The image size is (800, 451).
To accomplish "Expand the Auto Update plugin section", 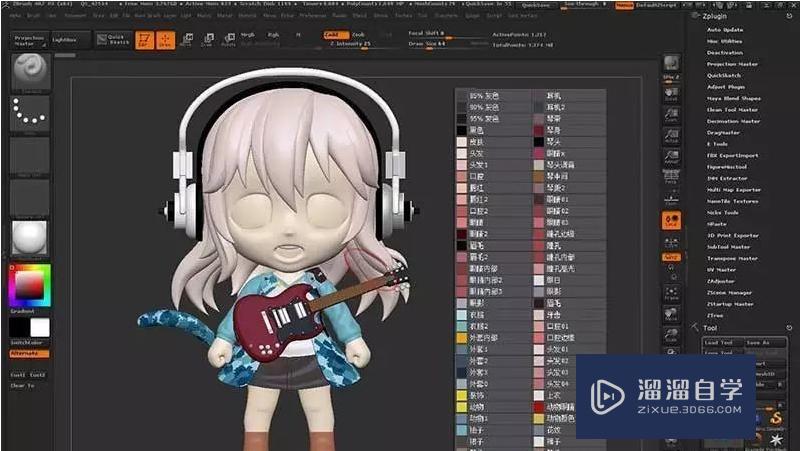I will (725, 30).
